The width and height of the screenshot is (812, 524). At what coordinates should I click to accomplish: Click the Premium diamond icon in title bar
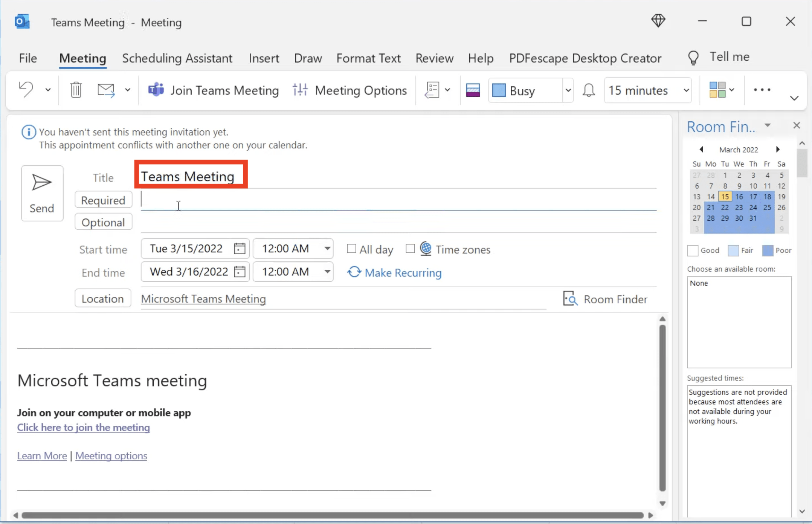click(658, 21)
